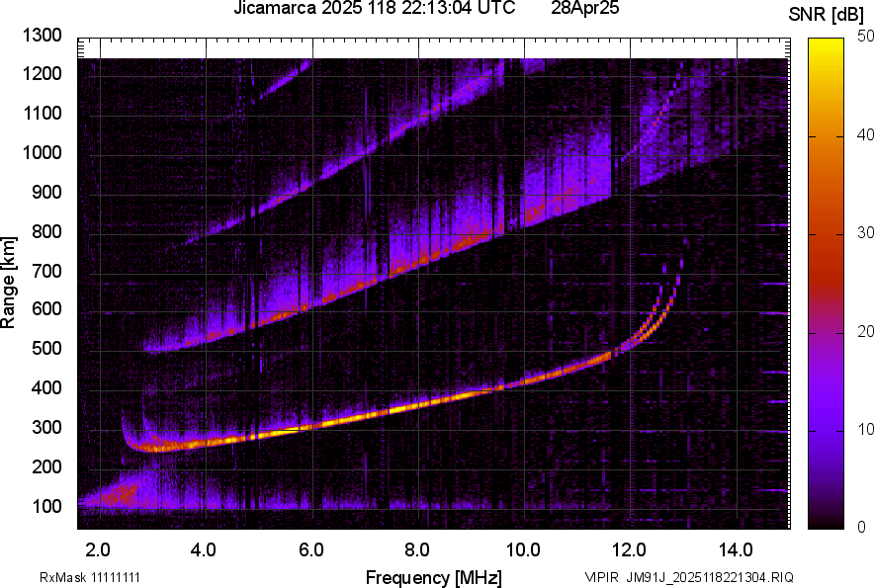Click the 100 range axis tick label
The height and width of the screenshot is (588, 874).
pyautogui.click(x=46, y=506)
